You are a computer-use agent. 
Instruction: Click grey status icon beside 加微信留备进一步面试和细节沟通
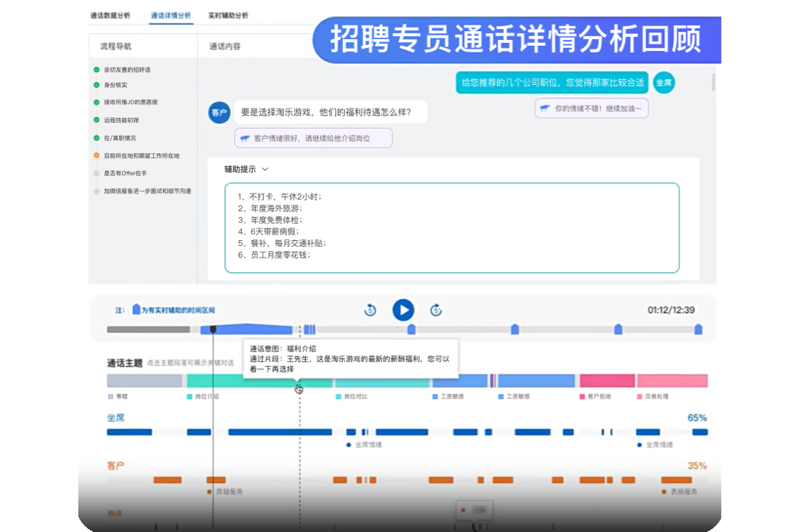point(97,191)
